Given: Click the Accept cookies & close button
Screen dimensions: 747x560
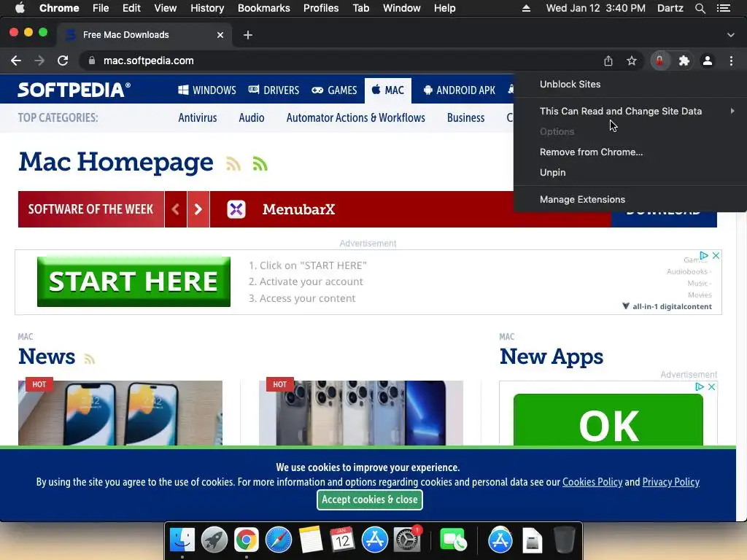Looking at the screenshot, I should pyautogui.click(x=370, y=499).
